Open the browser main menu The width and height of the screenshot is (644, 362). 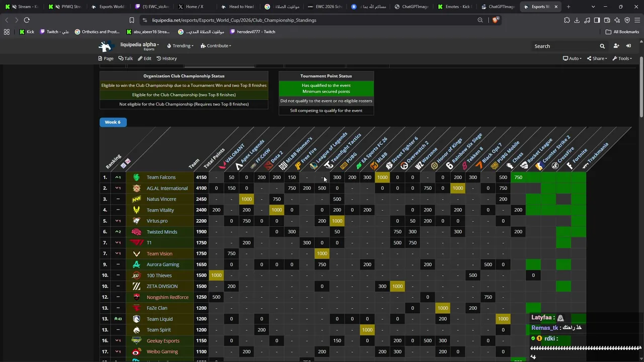pos(637,20)
